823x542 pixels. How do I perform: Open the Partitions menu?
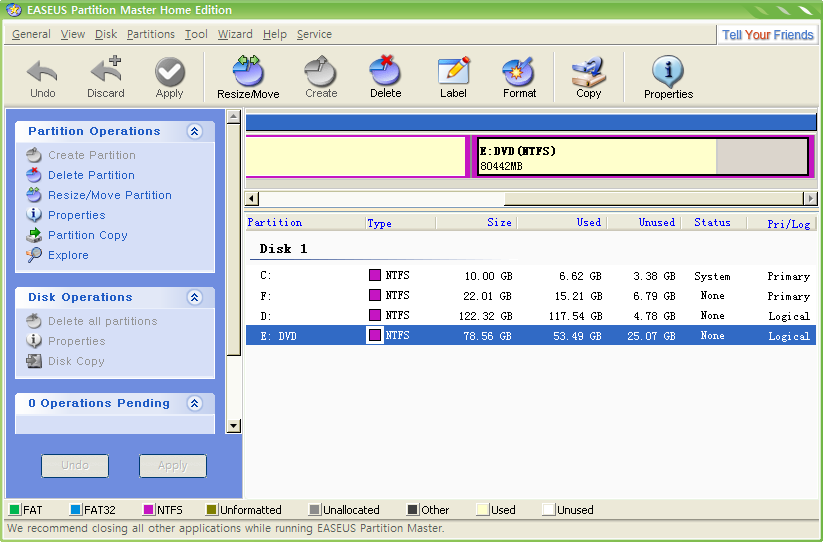pyautogui.click(x=151, y=34)
